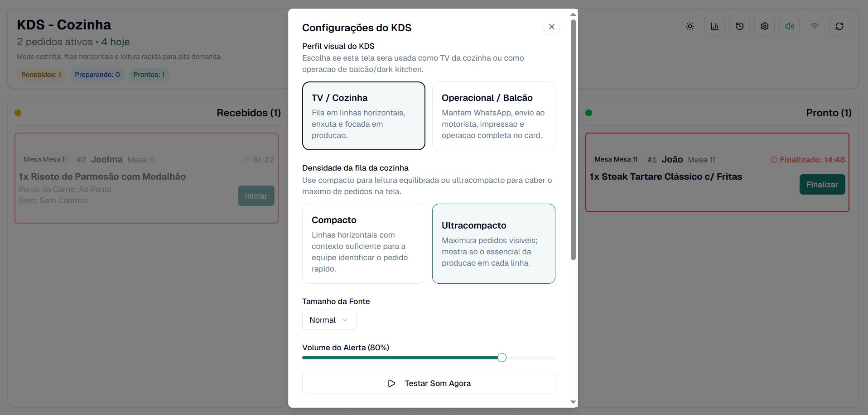The image size is (868, 415).
Task: Toggle the light theme sun icon
Action: point(690,26)
